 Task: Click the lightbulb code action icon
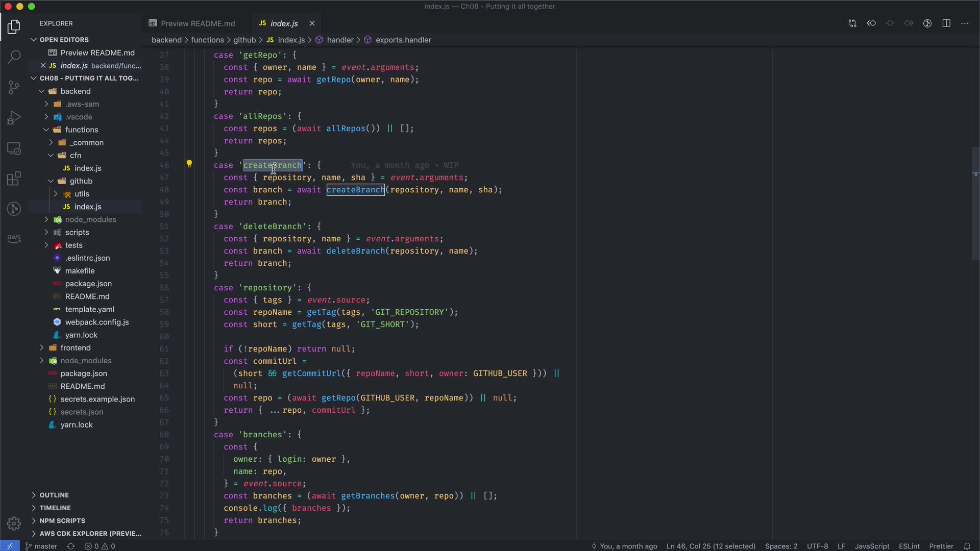point(189,164)
